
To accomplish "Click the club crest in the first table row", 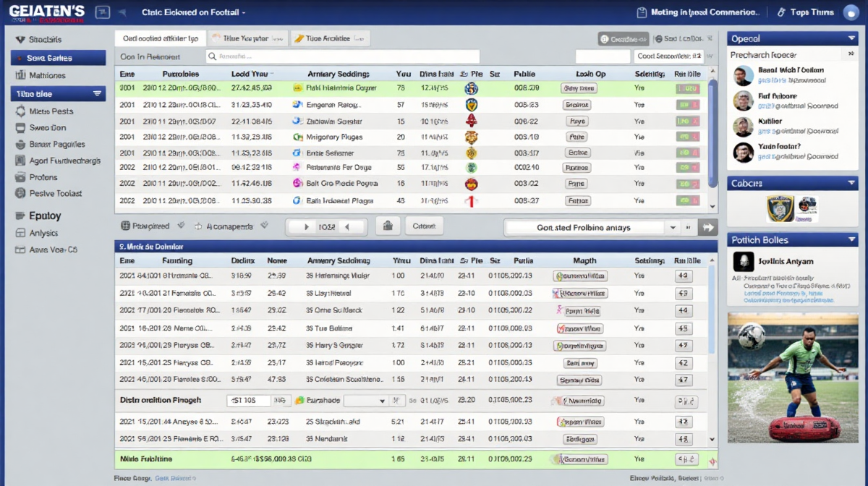I will 472,88.
